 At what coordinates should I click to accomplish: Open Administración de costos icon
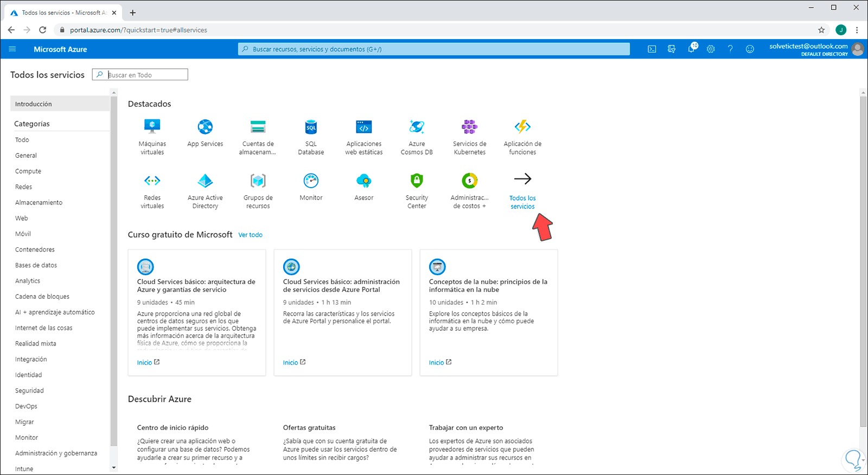click(470, 181)
